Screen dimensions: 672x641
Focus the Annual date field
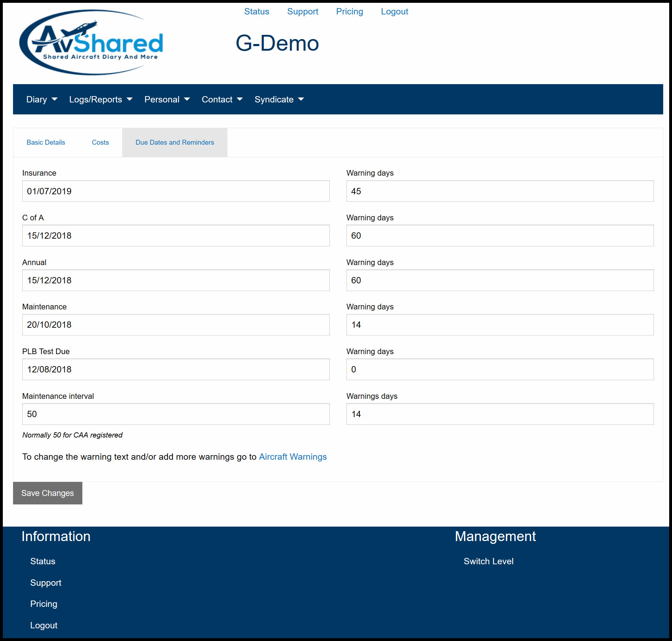click(176, 280)
